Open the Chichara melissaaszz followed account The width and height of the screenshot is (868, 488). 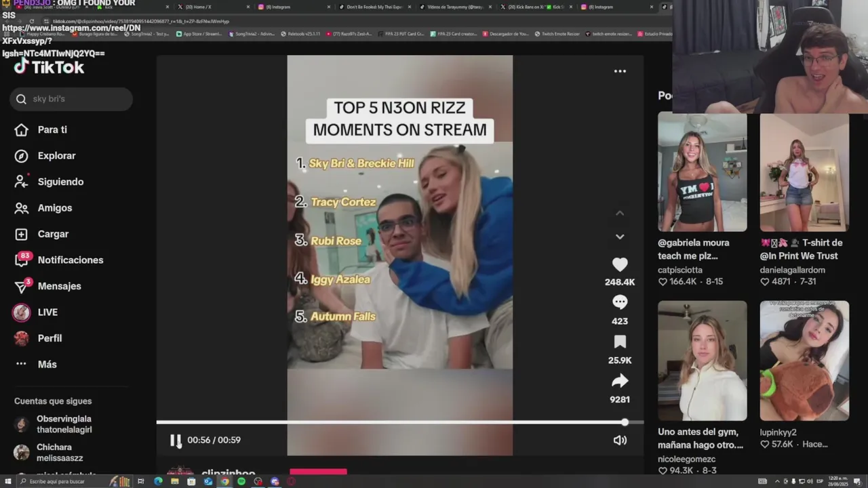(x=48, y=453)
